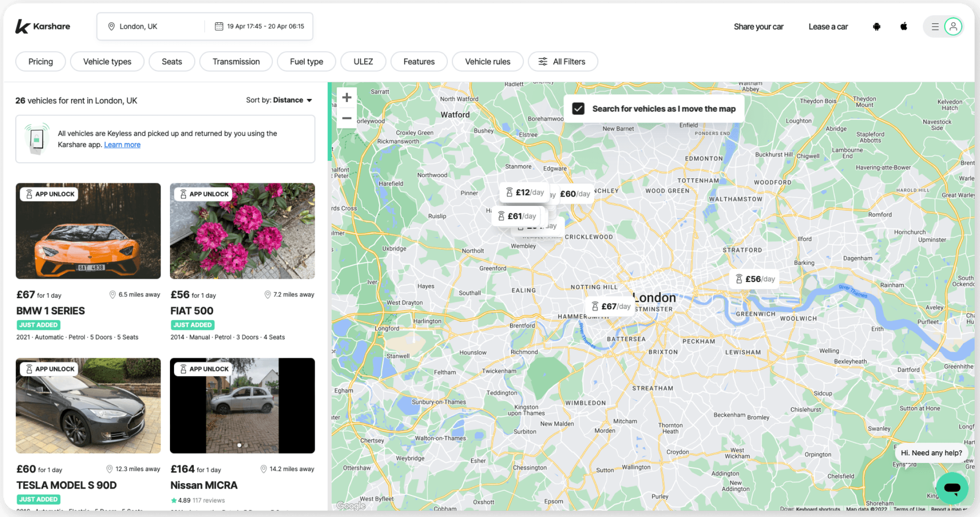The height and width of the screenshot is (517, 980).
Task: Click the Karshare logo
Action: pyautogui.click(x=43, y=26)
